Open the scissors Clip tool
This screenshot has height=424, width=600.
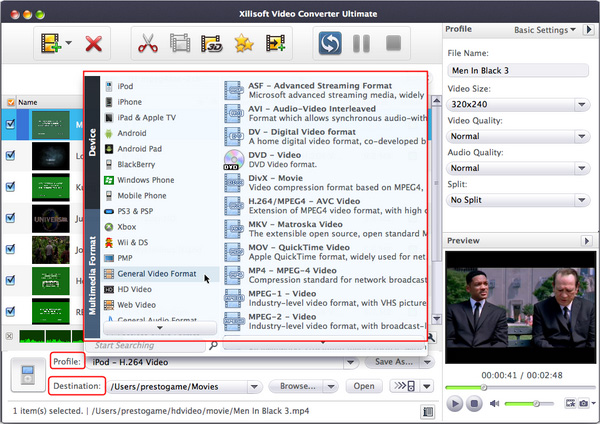(149, 44)
